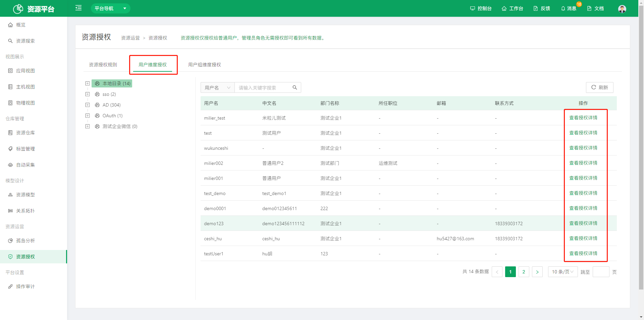Expand the OAuth (1) tree node

tap(88, 116)
